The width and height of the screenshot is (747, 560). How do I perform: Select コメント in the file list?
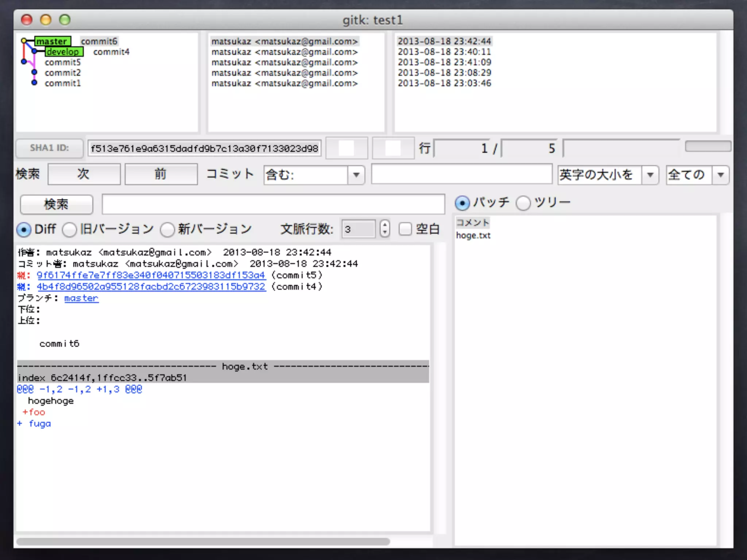pos(473,222)
